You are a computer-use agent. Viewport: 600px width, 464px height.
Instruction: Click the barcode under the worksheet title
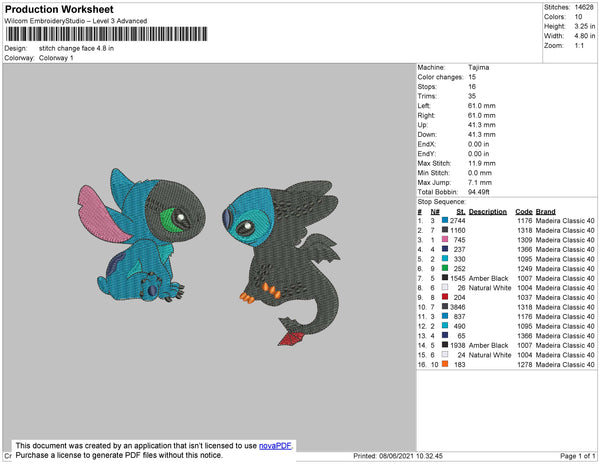coord(106,34)
